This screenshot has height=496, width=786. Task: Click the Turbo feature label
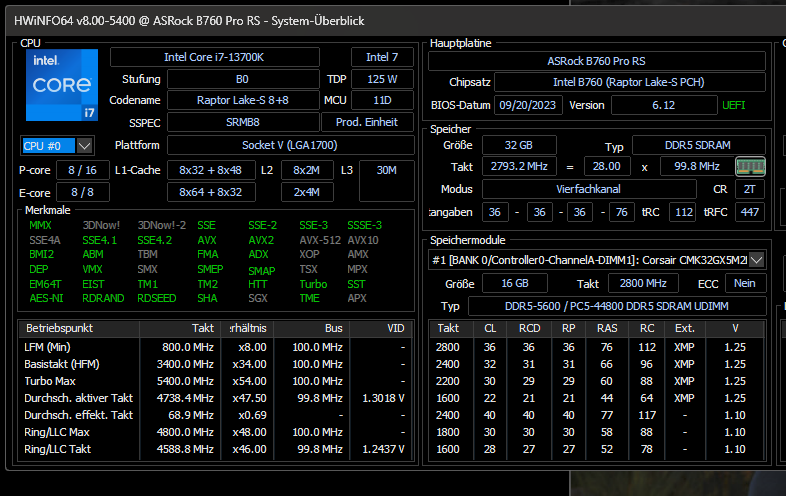point(313,284)
